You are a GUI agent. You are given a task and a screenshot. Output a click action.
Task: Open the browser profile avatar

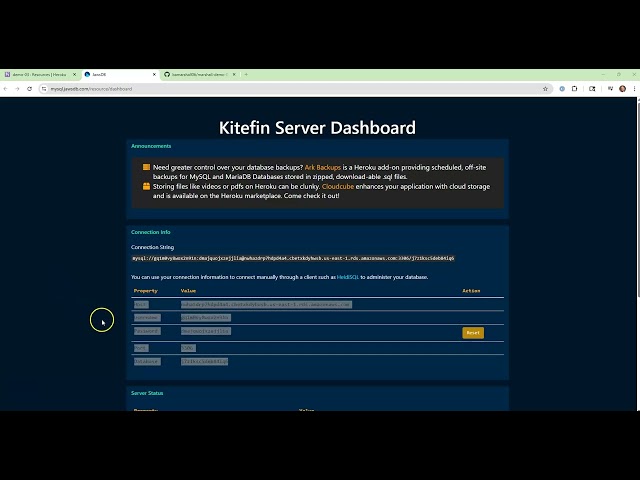622,88
